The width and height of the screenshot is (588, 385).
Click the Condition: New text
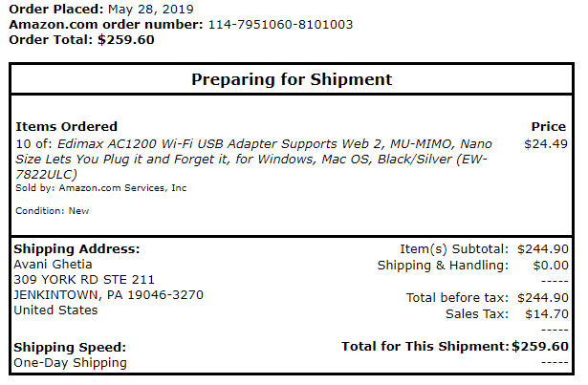point(53,211)
